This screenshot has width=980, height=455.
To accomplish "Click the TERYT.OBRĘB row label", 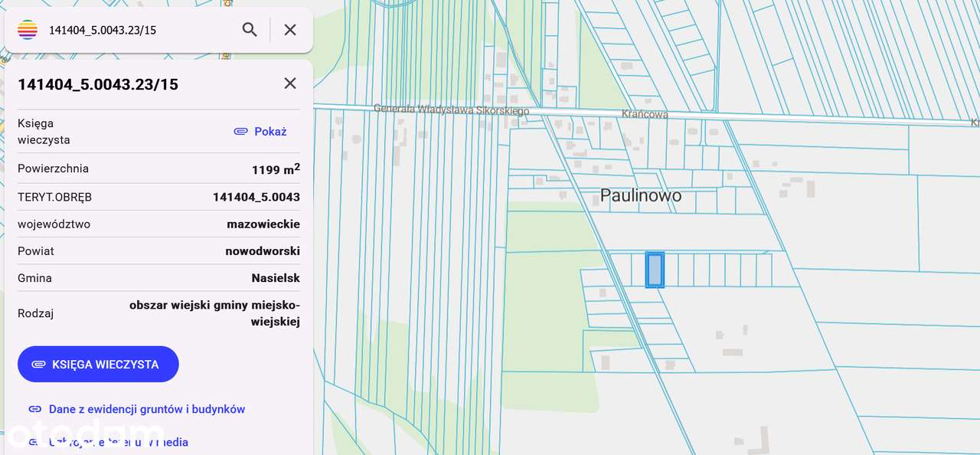I will pos(54,197).
